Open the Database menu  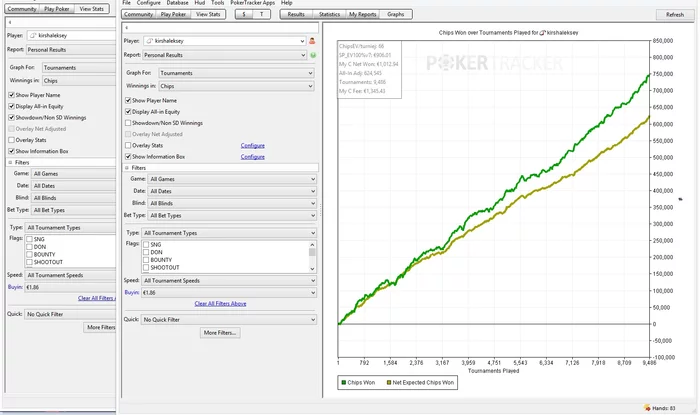[x=177, y=3]
